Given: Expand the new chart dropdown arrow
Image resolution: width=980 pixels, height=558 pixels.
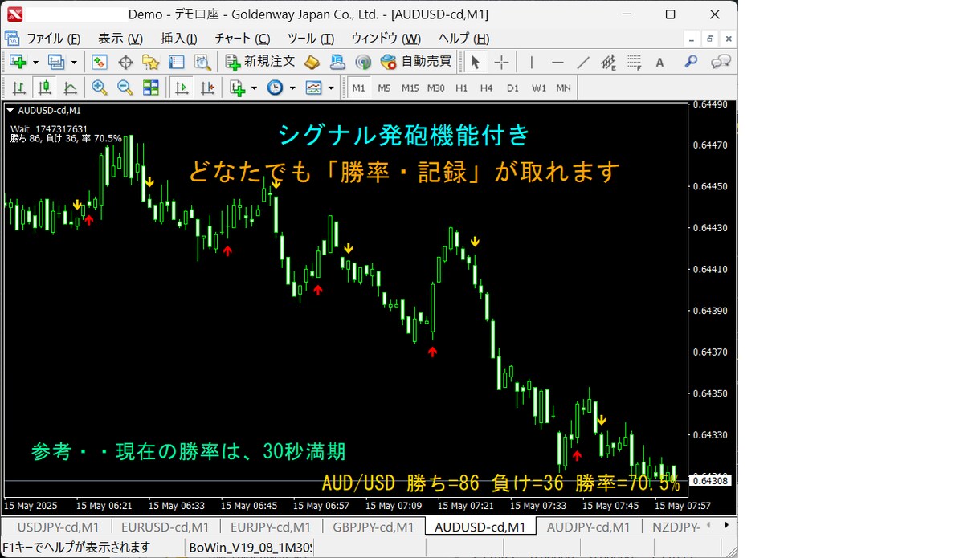Looking at the screenshot, I should pos(34,62).
